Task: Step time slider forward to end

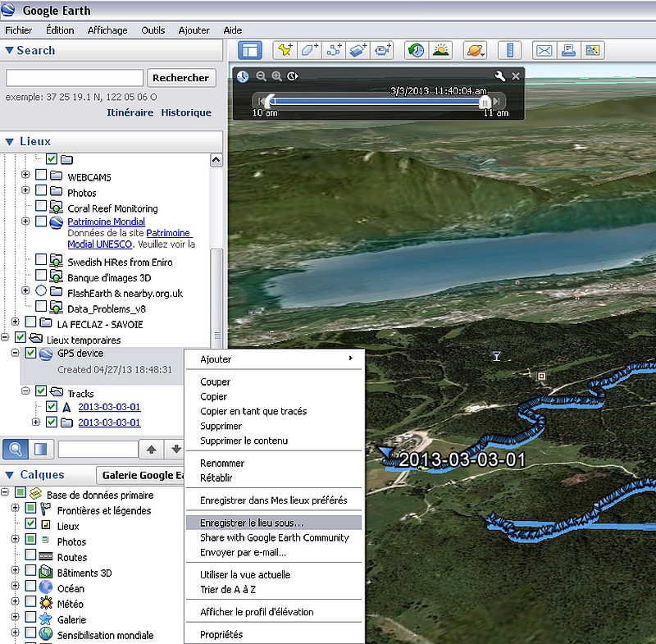Action: click(x=497, y=101)
